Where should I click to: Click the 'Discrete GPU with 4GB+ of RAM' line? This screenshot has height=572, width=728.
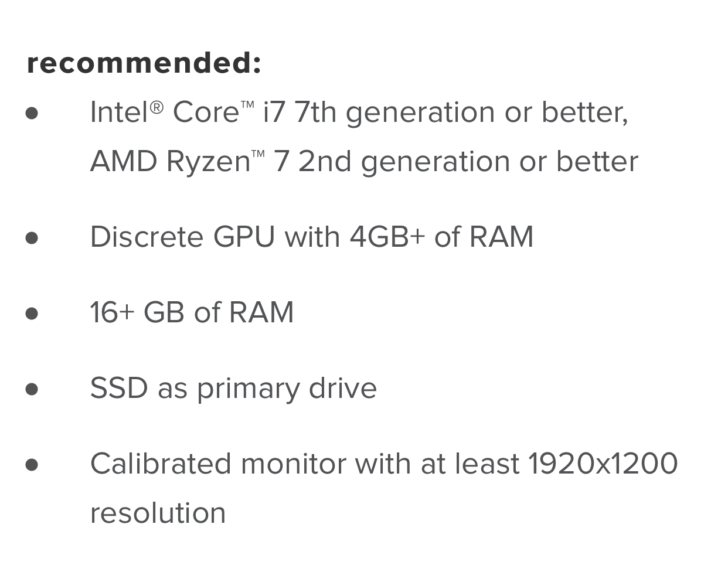[x=312, y=237]
